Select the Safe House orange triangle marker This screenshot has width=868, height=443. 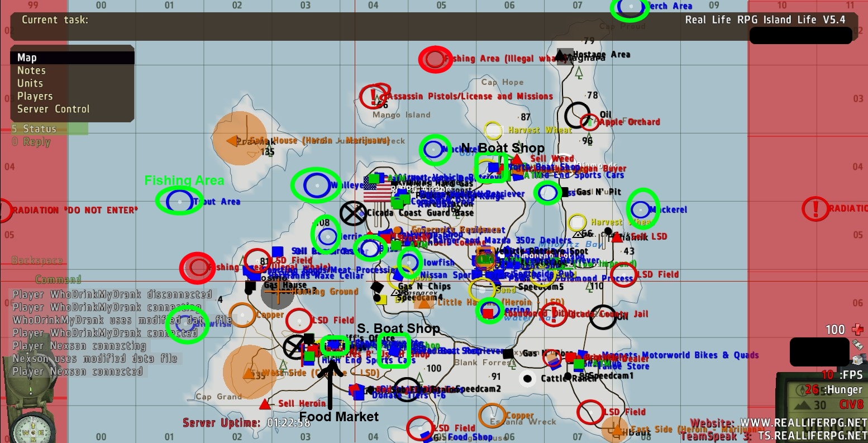pyautogui.click(x=231, y=141)
